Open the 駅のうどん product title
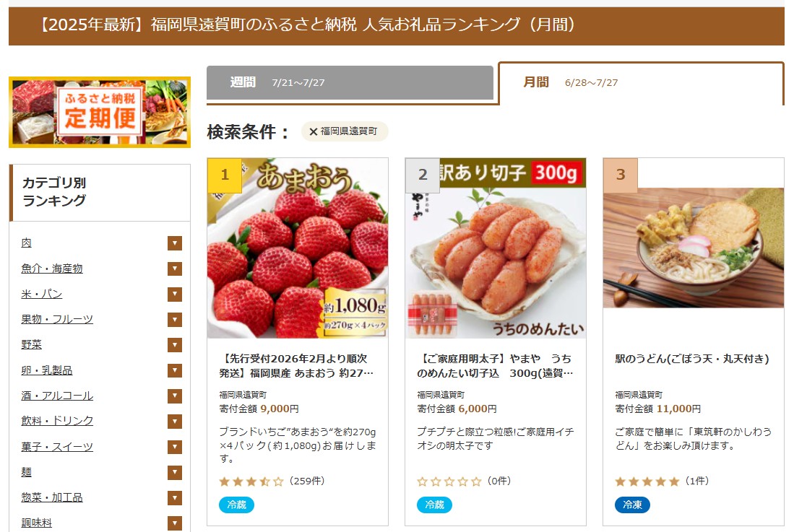The height and width of the screenshot is (532, 794). [x=692, y=359]
